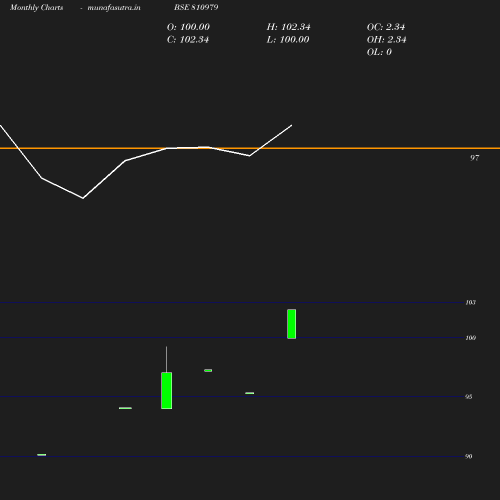
Task: Select the C: 102.34 close value
Action: [x=188, y=40]
